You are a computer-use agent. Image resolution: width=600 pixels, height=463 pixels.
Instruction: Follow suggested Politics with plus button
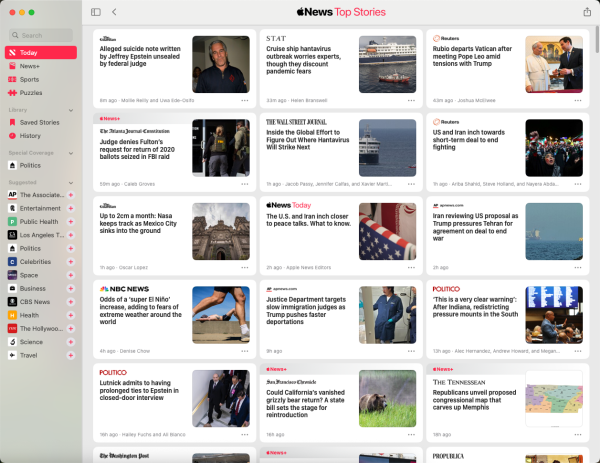point(71,249)
